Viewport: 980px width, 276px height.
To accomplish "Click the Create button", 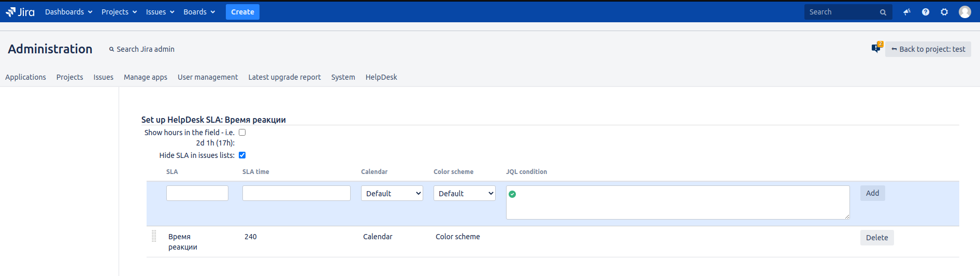I will [x=242, y=12].
